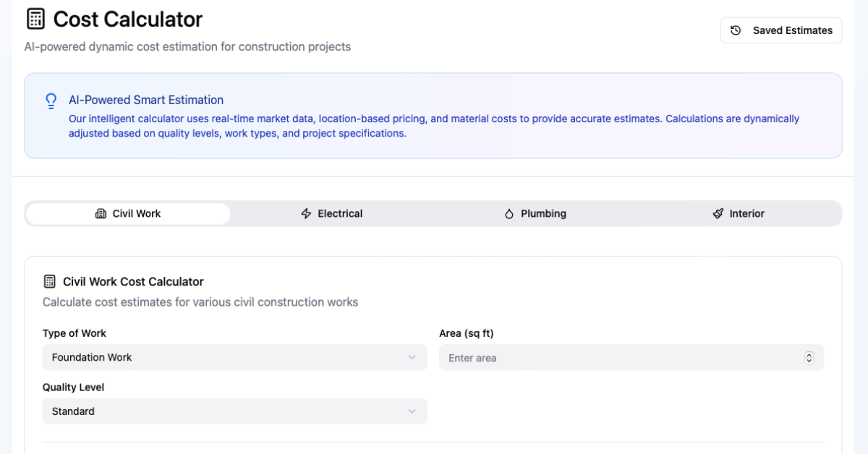Switch to the Plumbing tab
Screen dimensions: 868x454
(535, 213)
